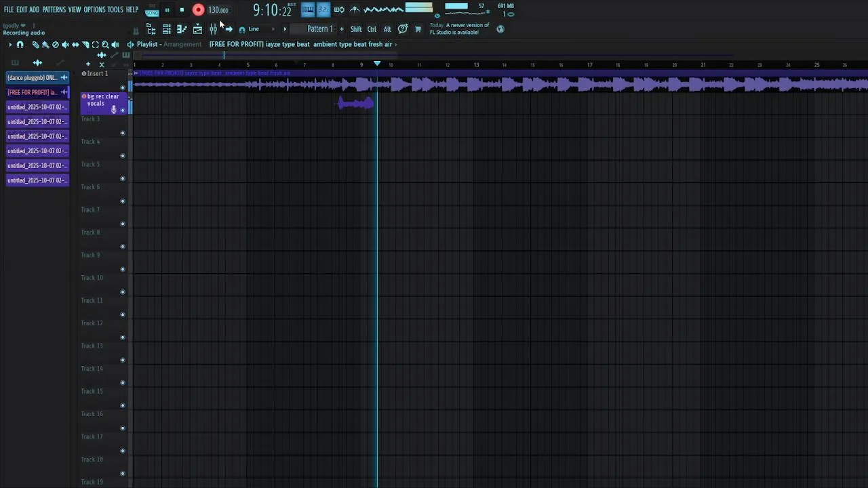Click the playlist toolbar magnet snap icon
This screenshot has width=868, height=488.
(20, 44)
